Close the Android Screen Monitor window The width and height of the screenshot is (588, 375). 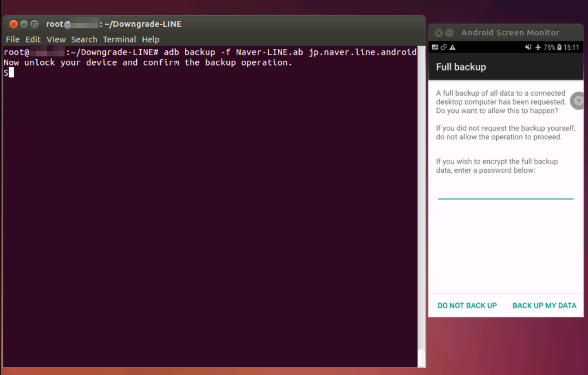(x=439, y=33)
